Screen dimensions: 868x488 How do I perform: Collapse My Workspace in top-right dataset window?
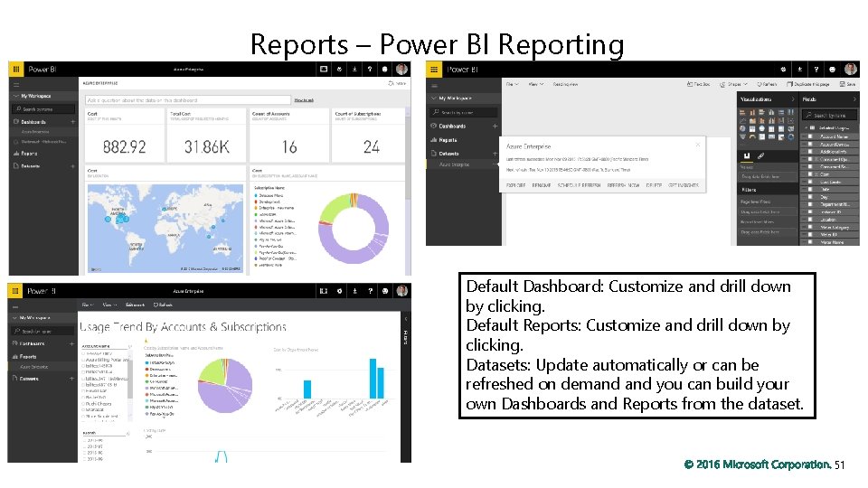pyautogui.click(x=433, y=98)
